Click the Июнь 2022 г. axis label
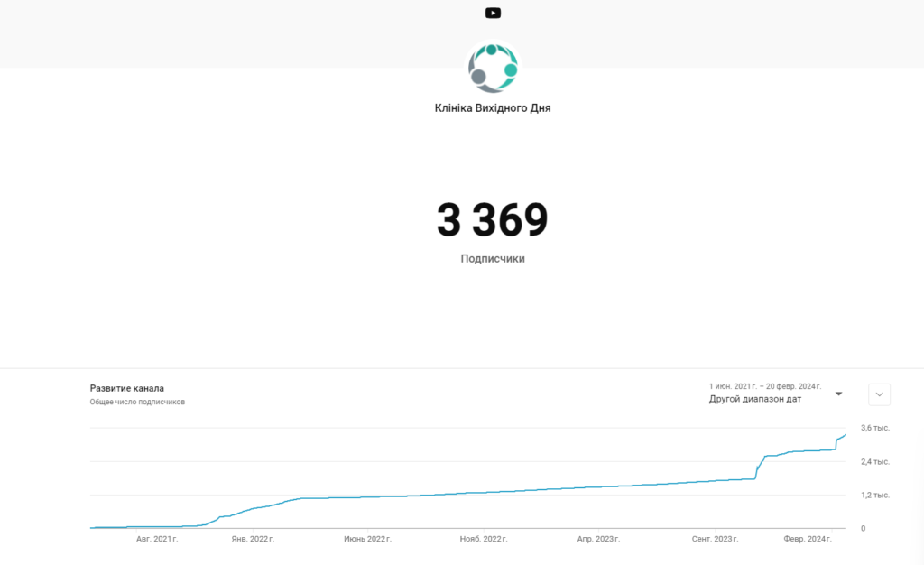The height and width of the screenshot is (565, 924). pos(368,539)
